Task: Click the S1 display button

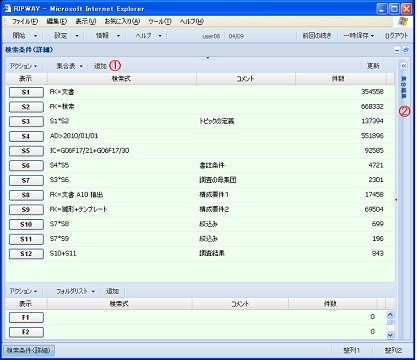Action: (26, 92)
